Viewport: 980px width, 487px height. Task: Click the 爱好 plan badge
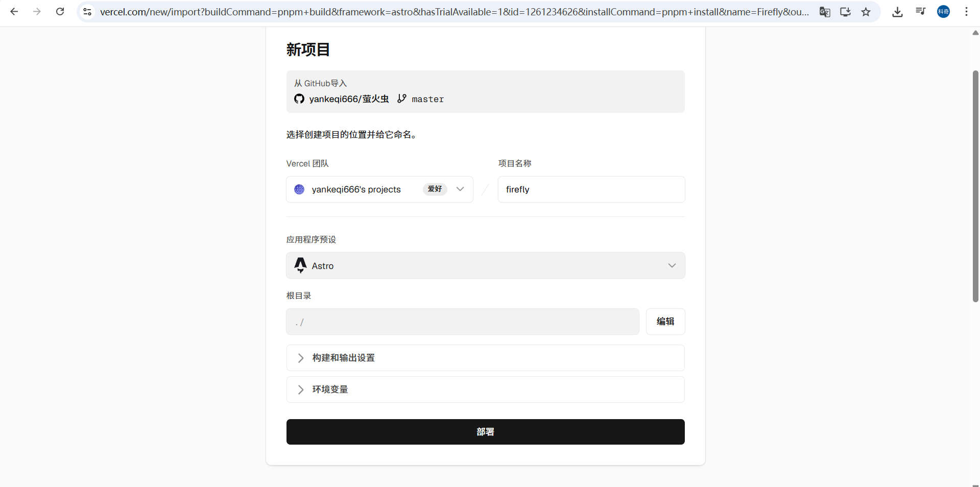pyautogui.click(x=435, y=189)
